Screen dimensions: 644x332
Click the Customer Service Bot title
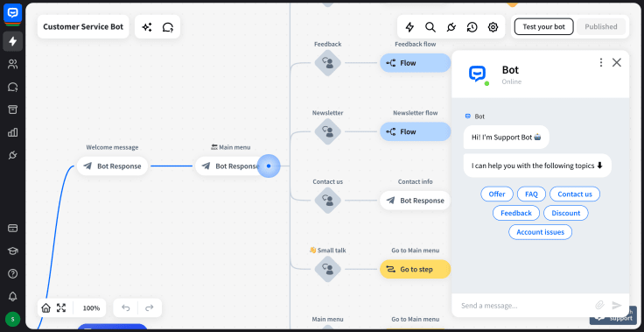pos(83,27)
